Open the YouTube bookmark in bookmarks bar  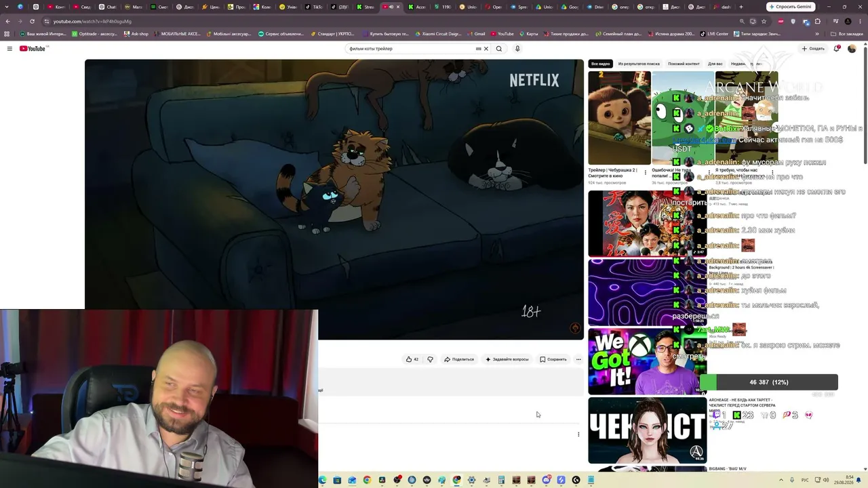502,34
